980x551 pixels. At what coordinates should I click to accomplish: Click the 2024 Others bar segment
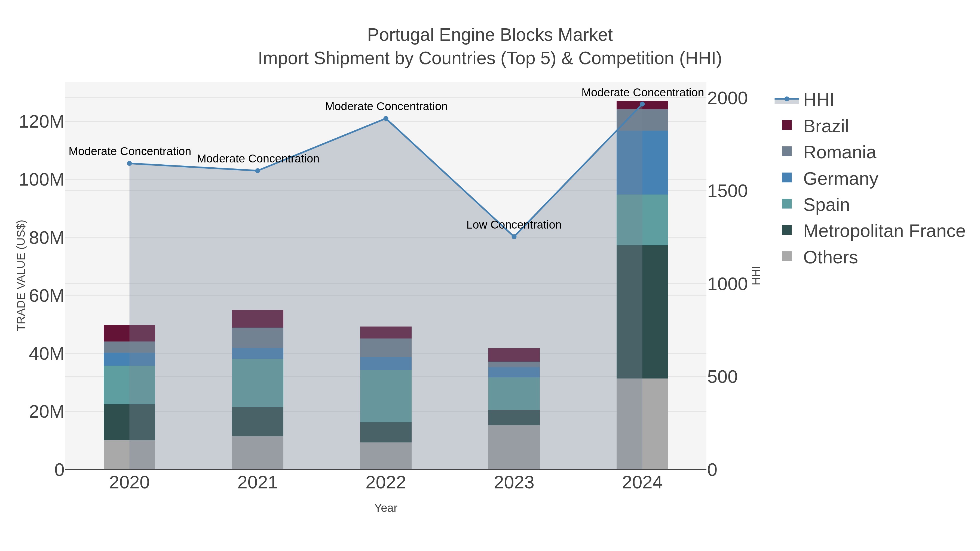pos(642,424)
